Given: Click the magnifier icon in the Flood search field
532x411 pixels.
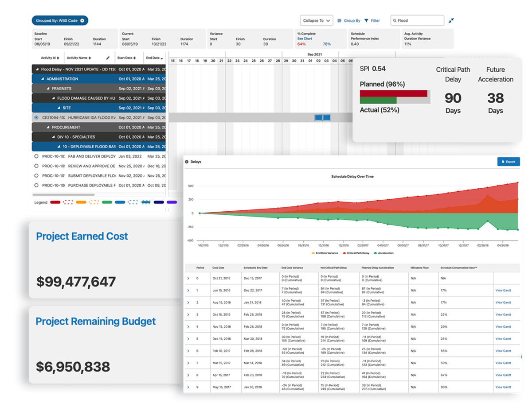Looking at the screenshot, I should pyautogui.click(x=395, y=20).
